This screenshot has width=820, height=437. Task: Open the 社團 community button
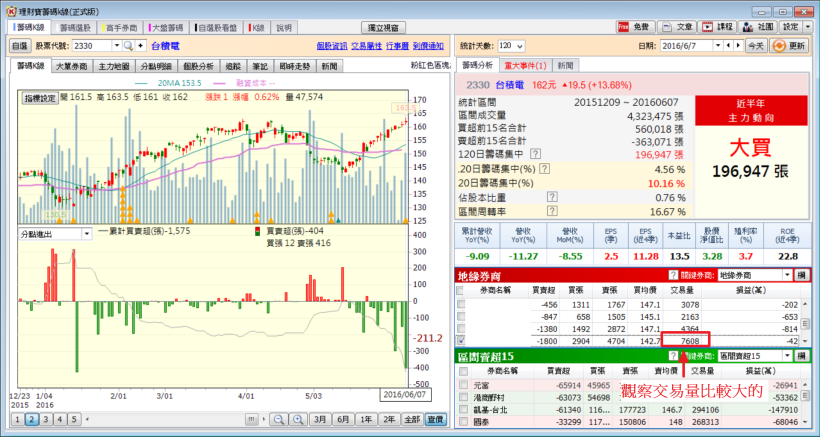(x=758, y=27)
